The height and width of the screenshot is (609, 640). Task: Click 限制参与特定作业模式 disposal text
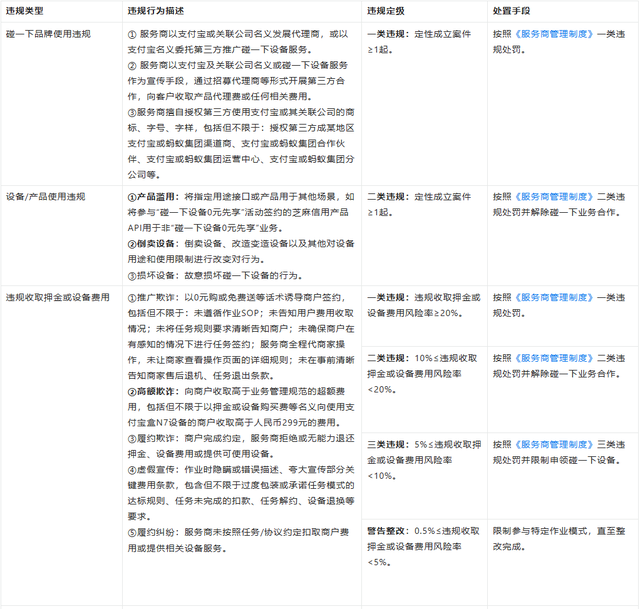[x=559, y=539]
